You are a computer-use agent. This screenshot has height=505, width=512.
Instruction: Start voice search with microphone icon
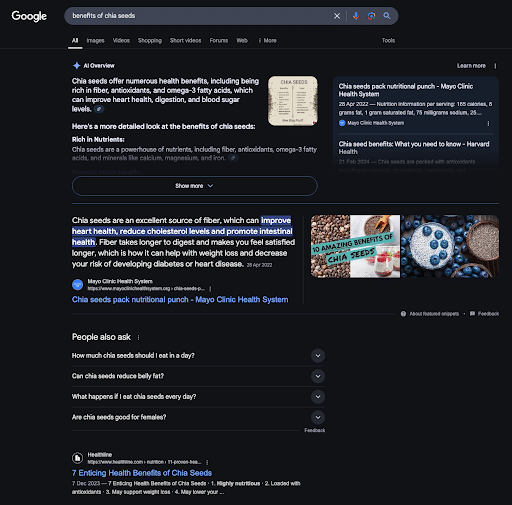356,16
